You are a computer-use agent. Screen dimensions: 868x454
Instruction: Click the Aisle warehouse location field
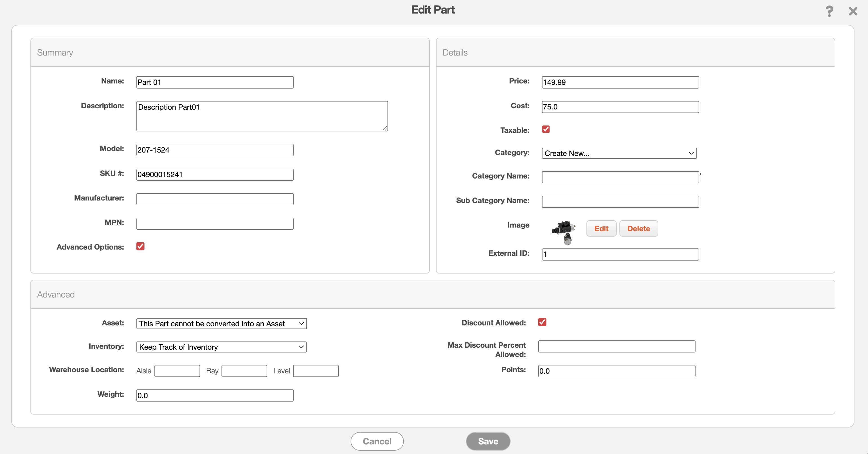[177, 371]
